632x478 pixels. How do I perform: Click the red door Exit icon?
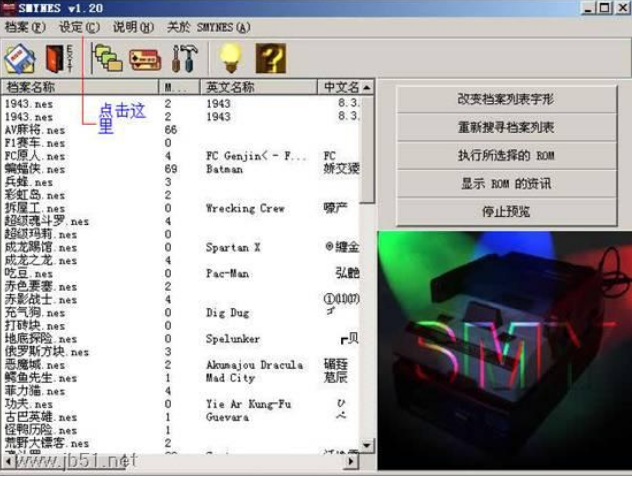(59, 59)
